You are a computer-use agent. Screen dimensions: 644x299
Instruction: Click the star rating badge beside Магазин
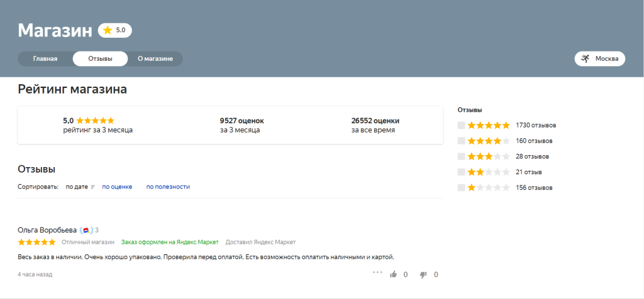coord(114,30)
